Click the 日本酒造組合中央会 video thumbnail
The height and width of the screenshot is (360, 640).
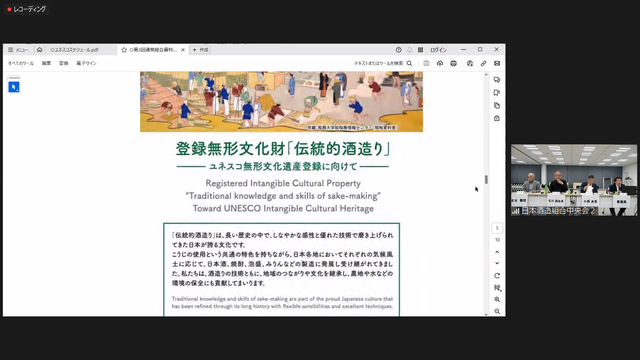click(x=574, y=180)
